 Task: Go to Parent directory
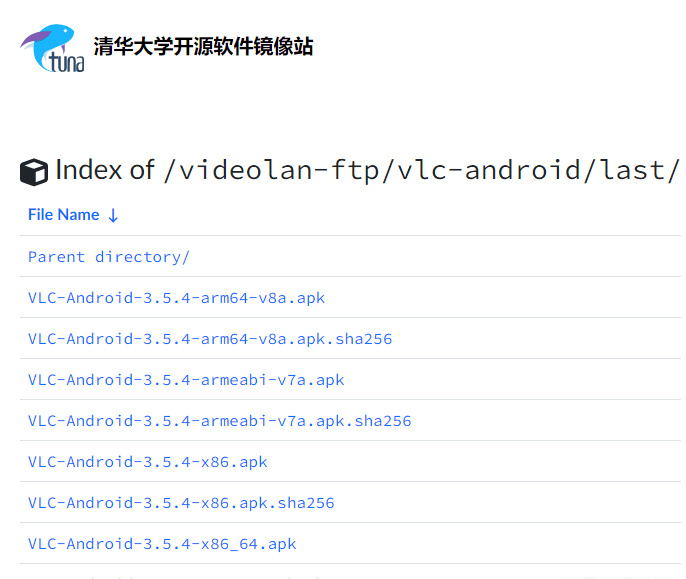[x=109, y=257]
